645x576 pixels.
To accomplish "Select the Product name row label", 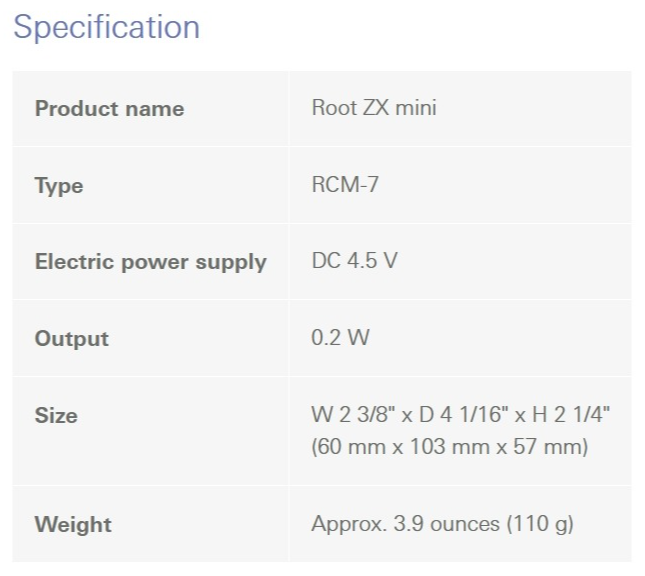I will click(x=109, y=109).
